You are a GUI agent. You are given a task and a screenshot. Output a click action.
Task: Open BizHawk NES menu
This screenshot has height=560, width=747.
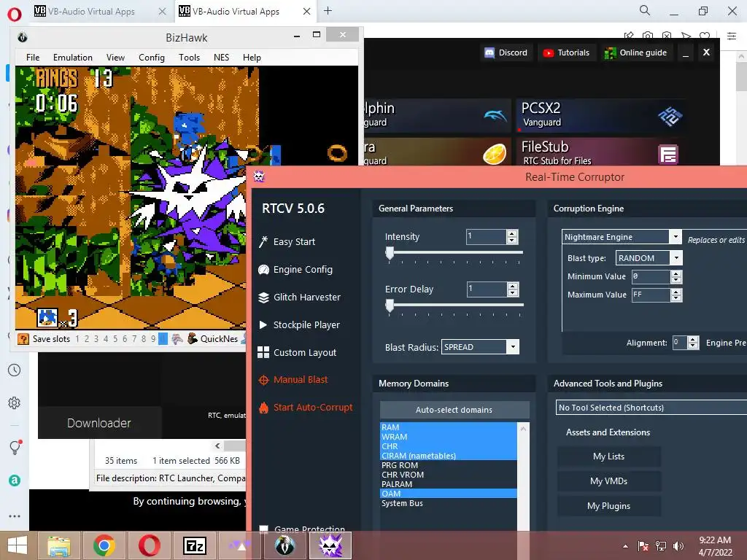click(x=221, y=57)
